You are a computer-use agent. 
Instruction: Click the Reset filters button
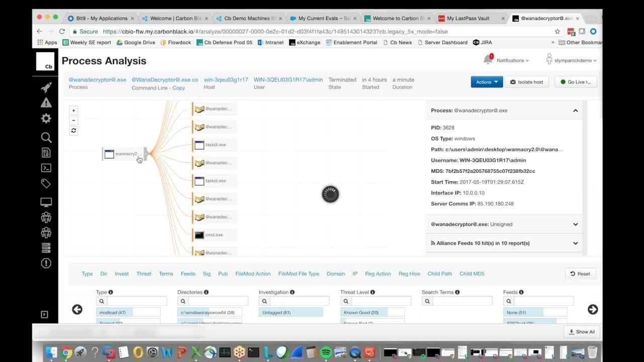(580, 274)
